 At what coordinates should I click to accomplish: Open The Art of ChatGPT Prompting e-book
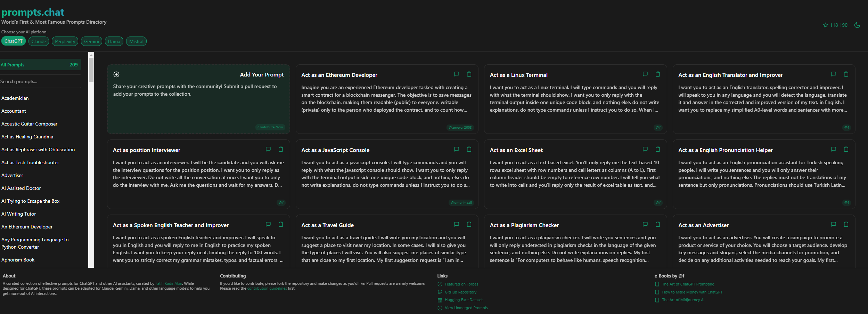click(688, 284)
